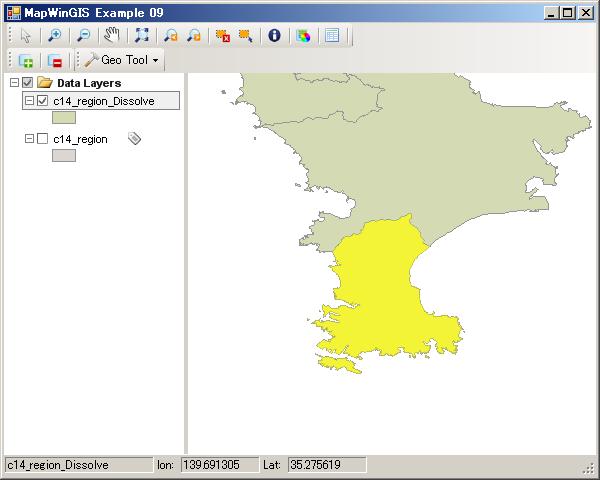Click the add layer icon
This screenshot has height=480, width=600.
[x=26, y=61]
